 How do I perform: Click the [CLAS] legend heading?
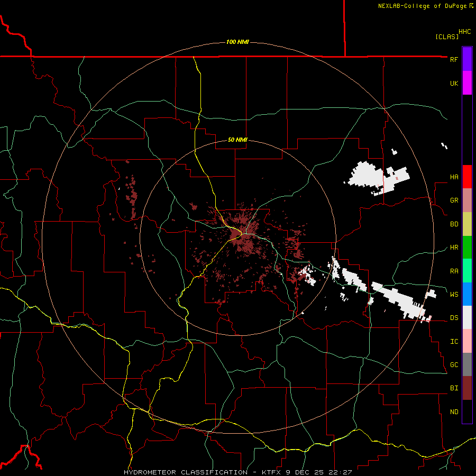[x=447, y=36]
